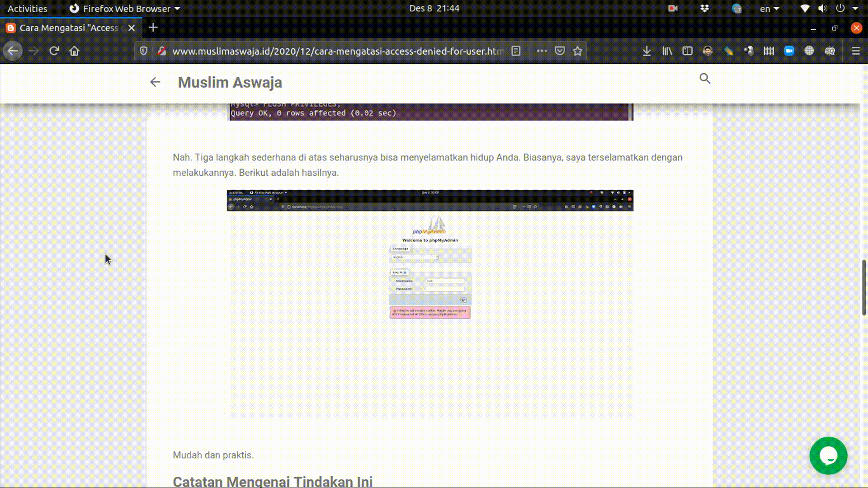Toggle the Firefox sidebar

pyautogui.click(x=687, y=51)
